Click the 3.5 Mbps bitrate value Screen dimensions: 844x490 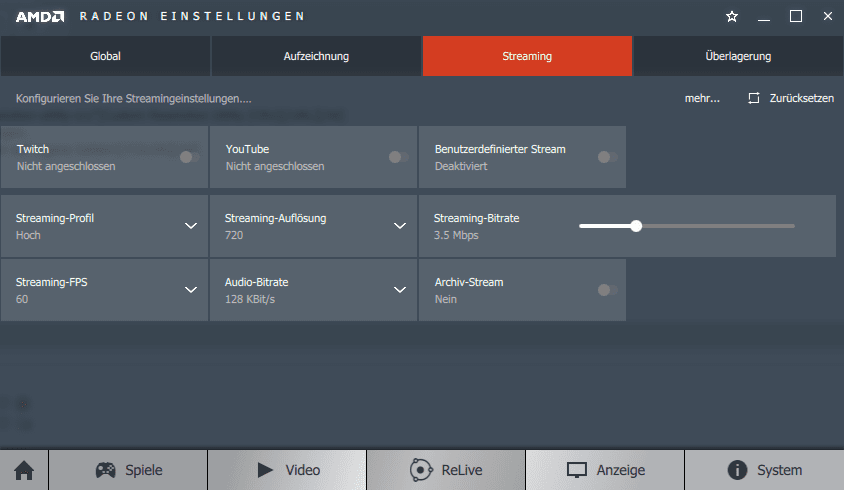[x=456, y=235]
